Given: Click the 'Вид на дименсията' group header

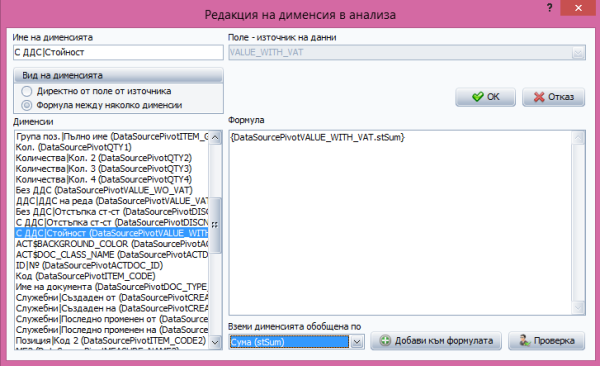Looking at the screenshot, I should pyautogui.click(x=118, y=75).
